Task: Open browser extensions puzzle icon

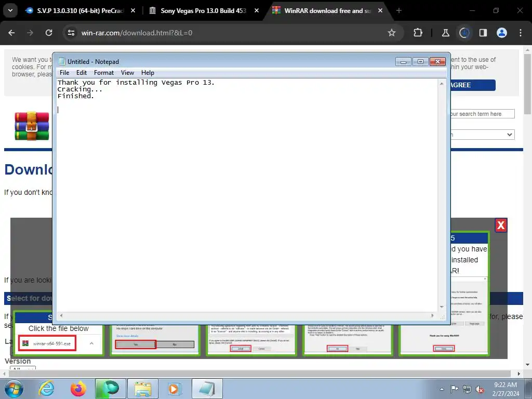Action: point(418,33)
